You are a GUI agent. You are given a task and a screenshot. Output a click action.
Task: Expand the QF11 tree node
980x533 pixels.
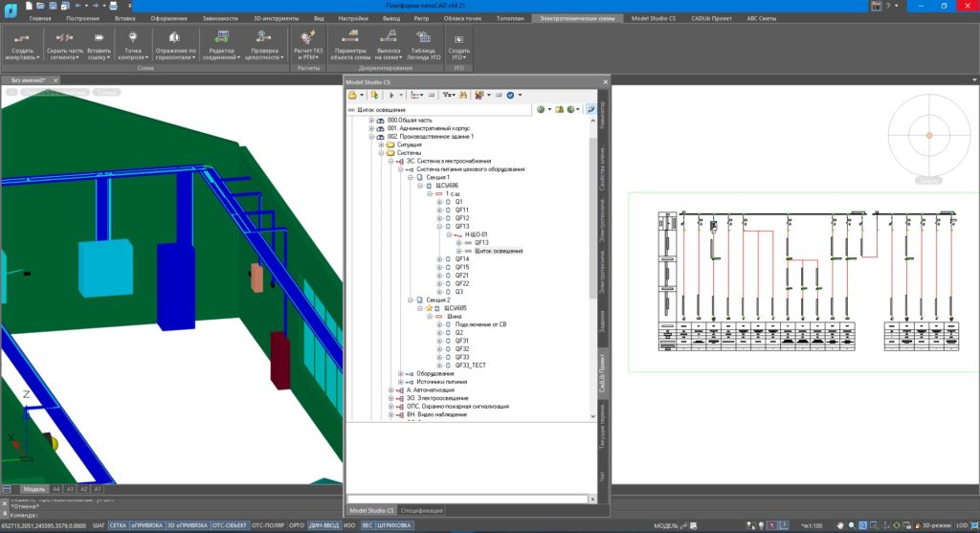pyautogui.click(x=439, y=211)
